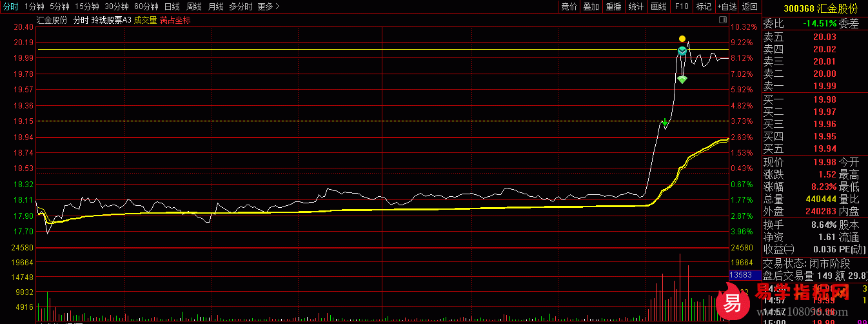
Task: Select the 买五 price 19.94
Action: click(x=824, y=149)
